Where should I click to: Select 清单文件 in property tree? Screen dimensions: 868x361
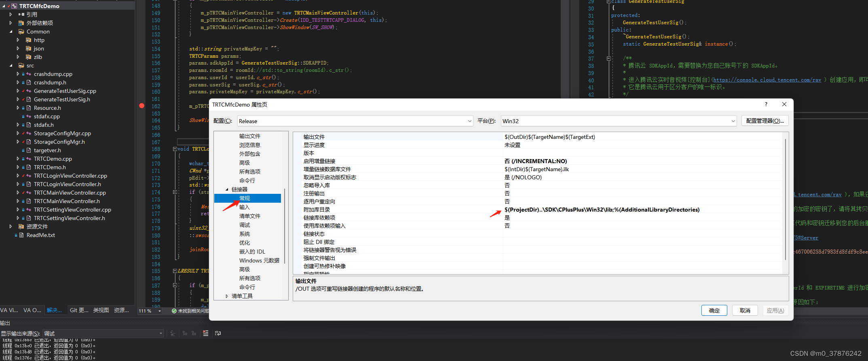point(250,216)
